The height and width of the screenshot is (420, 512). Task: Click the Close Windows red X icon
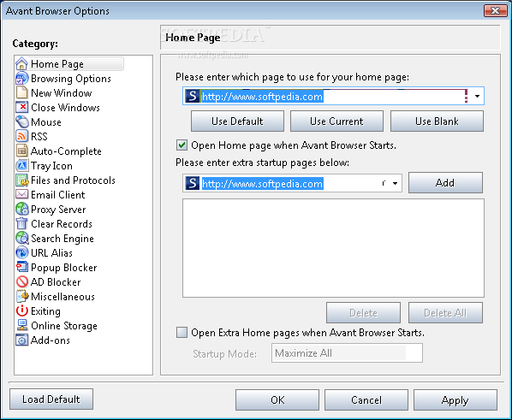tap(22, 108)
